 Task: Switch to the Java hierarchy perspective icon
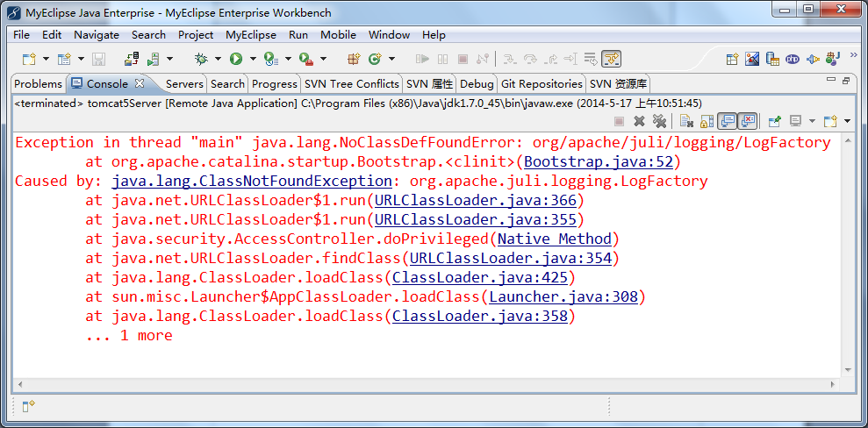pos(833,58)
